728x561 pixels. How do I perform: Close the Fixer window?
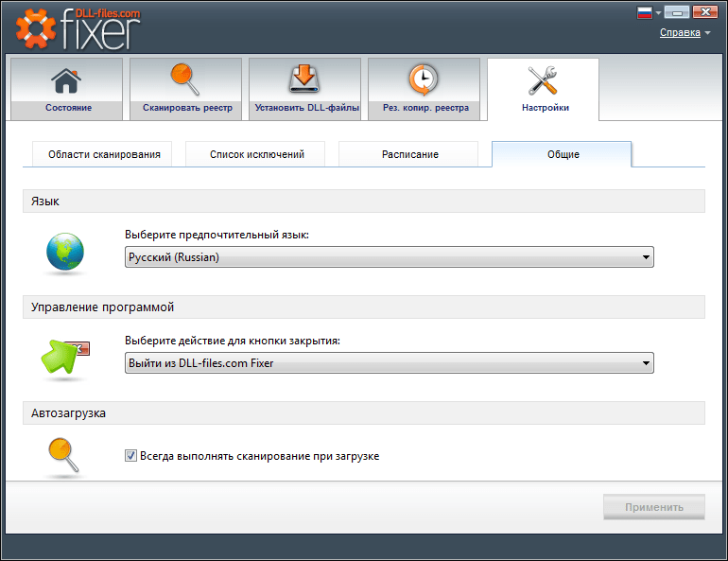705,12
